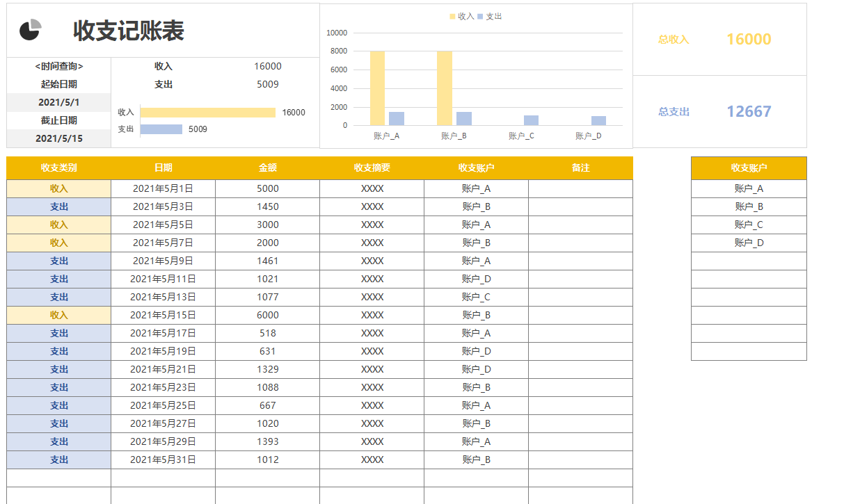This screenshot has height=504, width=860.
Task: Click the horizontal 收入 bar labeled 16000
Action: (x=207, y=113)
